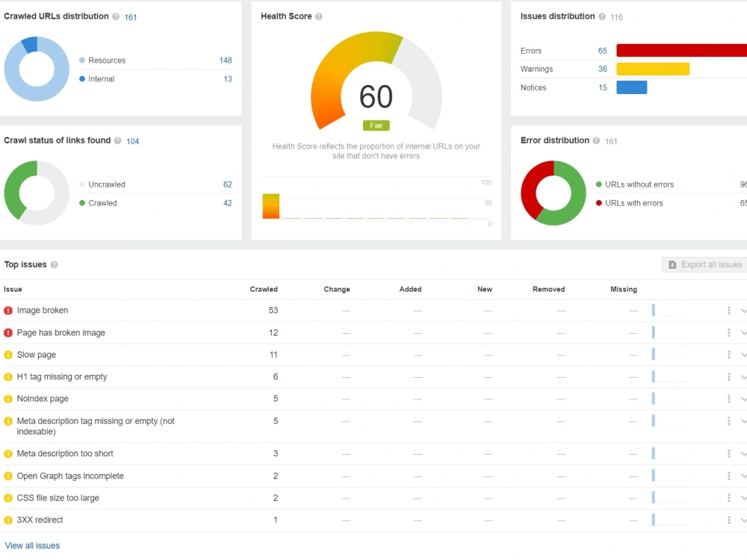Open links found total 104
Screen dimensions: 747x560
[x=132, y=141]
